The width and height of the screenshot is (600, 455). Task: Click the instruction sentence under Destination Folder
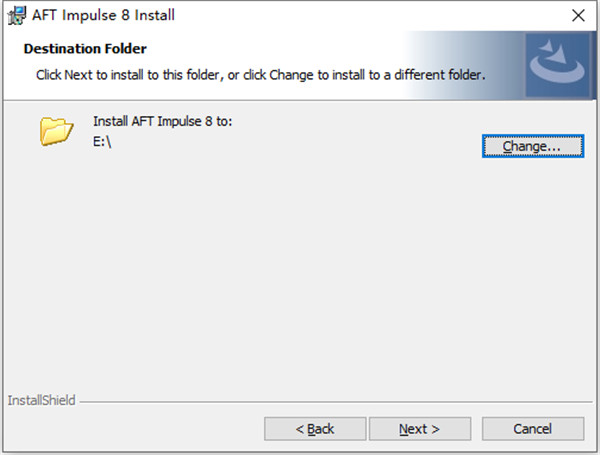261,75
